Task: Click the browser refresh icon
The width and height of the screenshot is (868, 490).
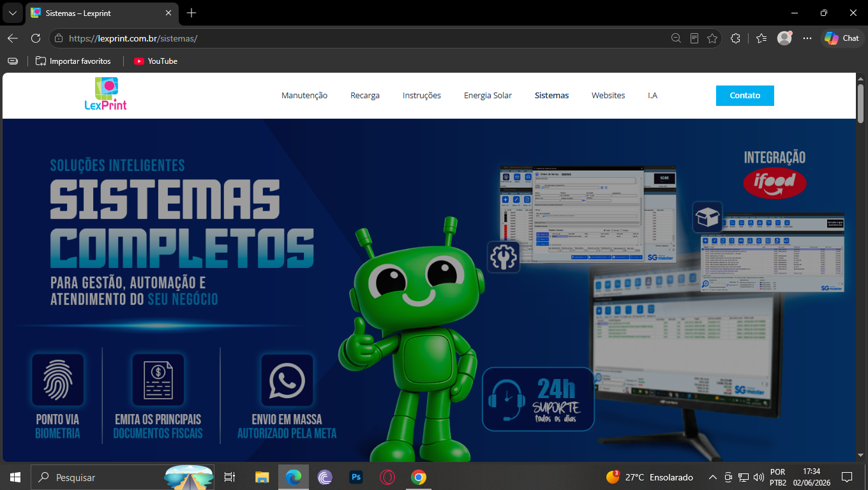Action: pos(36,38)
